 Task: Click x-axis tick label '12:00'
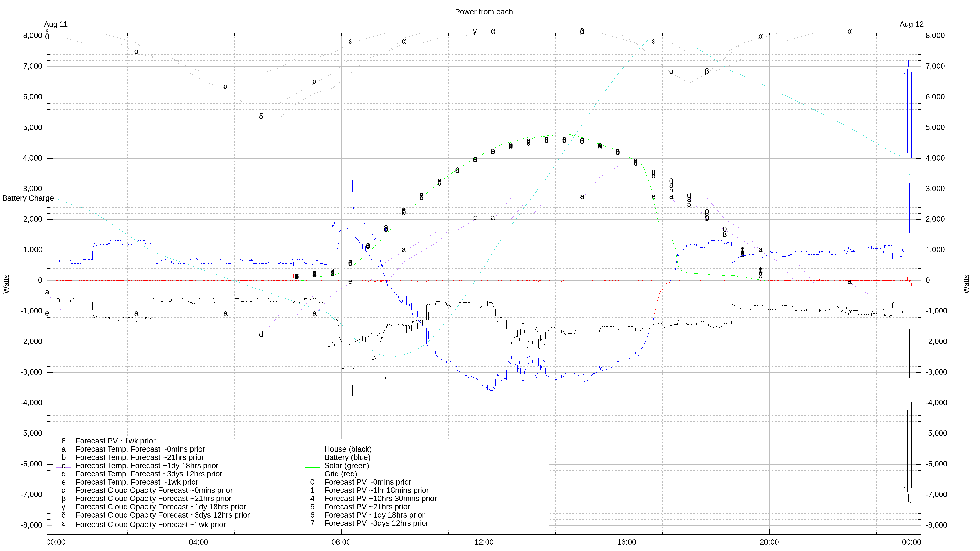point(483,542)
